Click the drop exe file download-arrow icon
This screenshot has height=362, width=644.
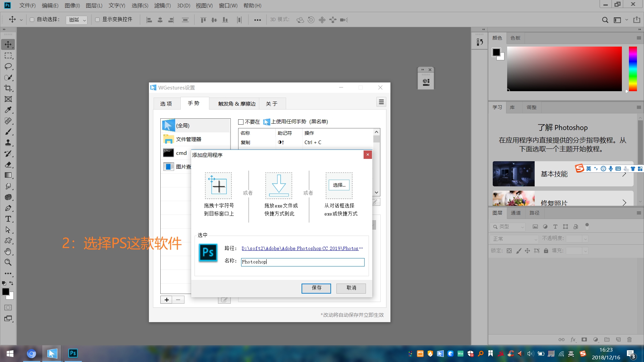[279, 186]
